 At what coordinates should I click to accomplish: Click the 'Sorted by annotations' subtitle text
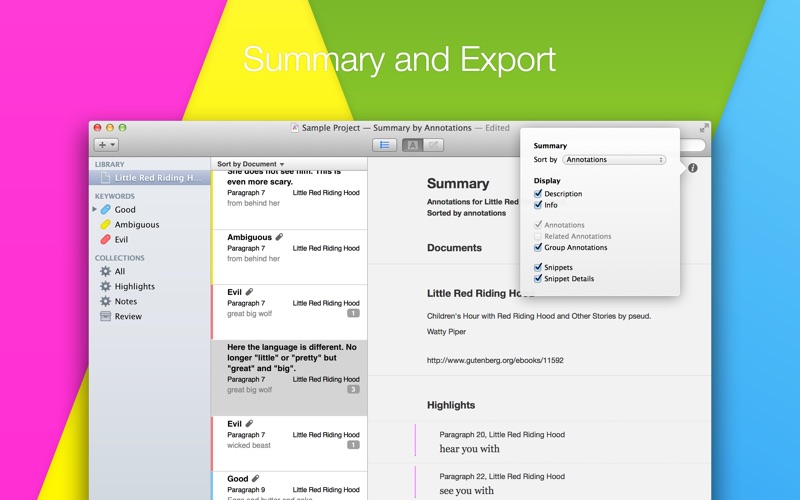pos(466,213)
